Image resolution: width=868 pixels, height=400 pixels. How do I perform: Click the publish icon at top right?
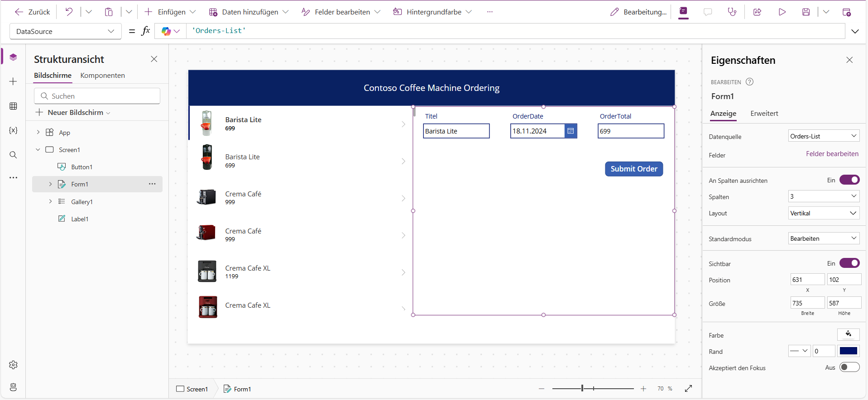846,12
